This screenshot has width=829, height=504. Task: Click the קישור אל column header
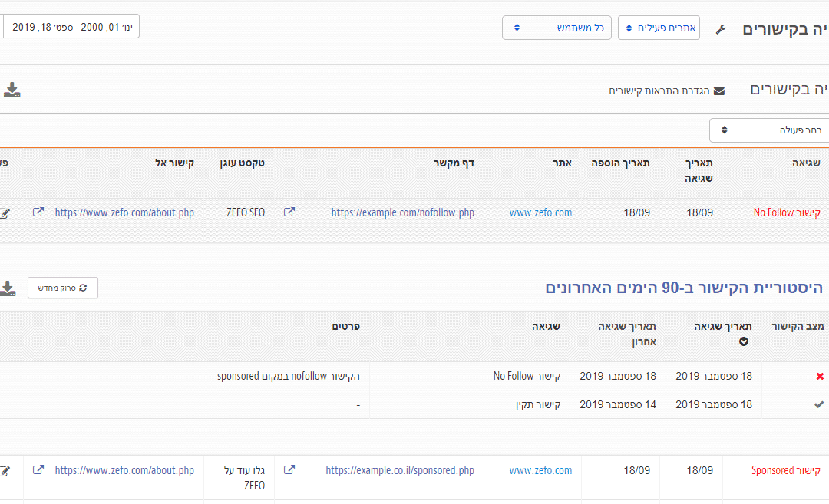click(x=174, y=163)
